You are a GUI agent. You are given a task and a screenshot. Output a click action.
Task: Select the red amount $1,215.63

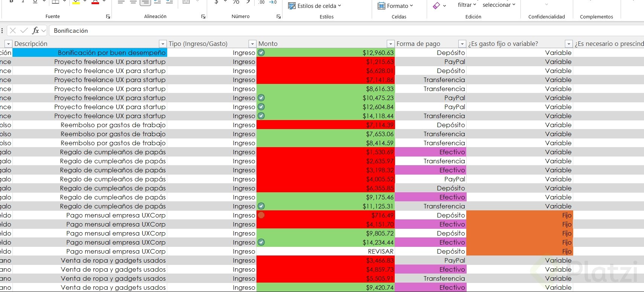pyautogui.click(x=326, y=62)
